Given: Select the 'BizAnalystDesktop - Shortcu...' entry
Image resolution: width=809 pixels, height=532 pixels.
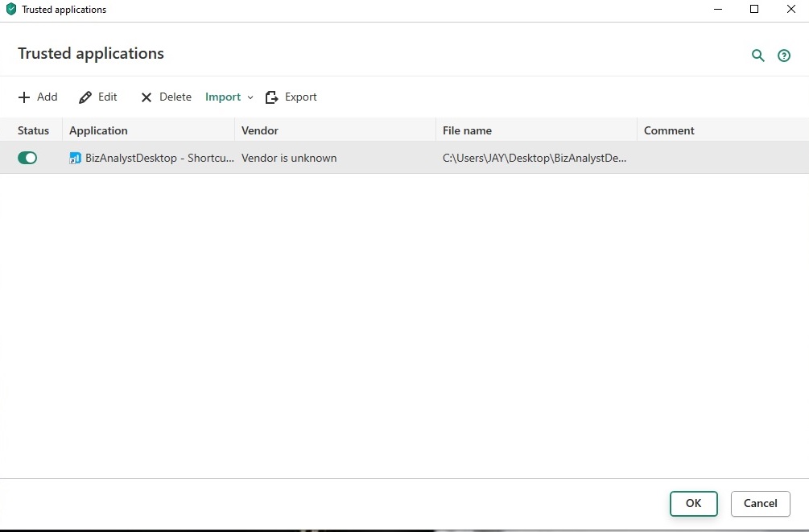Looking at the screenshot, I should [159, 158].
